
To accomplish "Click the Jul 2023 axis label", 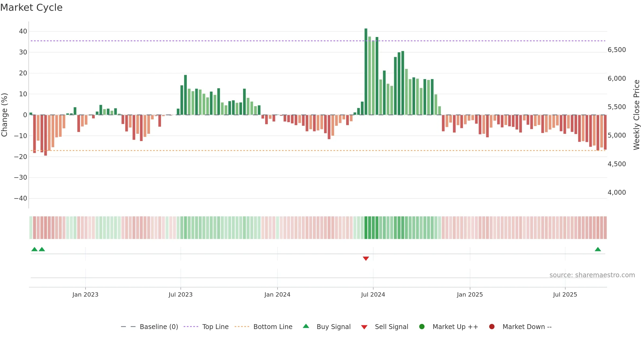I will (181, 294).
